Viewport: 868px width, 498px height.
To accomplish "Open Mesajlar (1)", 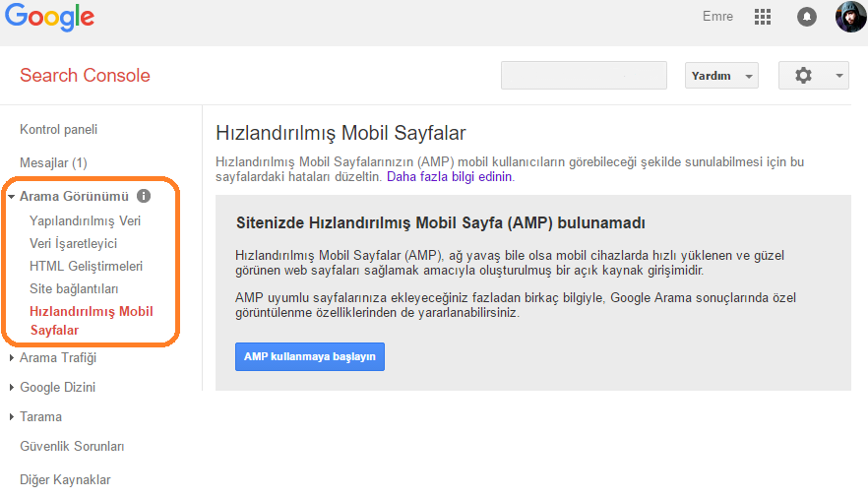I will (54, 162).
